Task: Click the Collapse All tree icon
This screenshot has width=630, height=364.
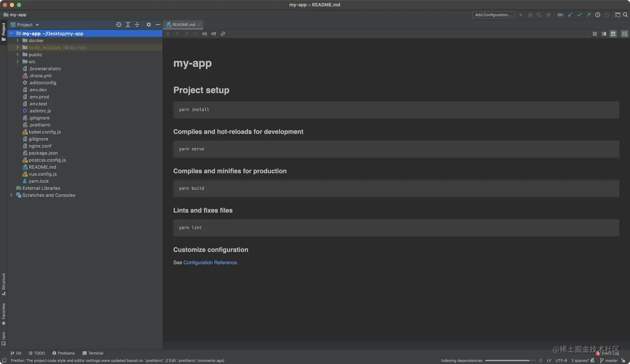Action: tap(137, 25)
